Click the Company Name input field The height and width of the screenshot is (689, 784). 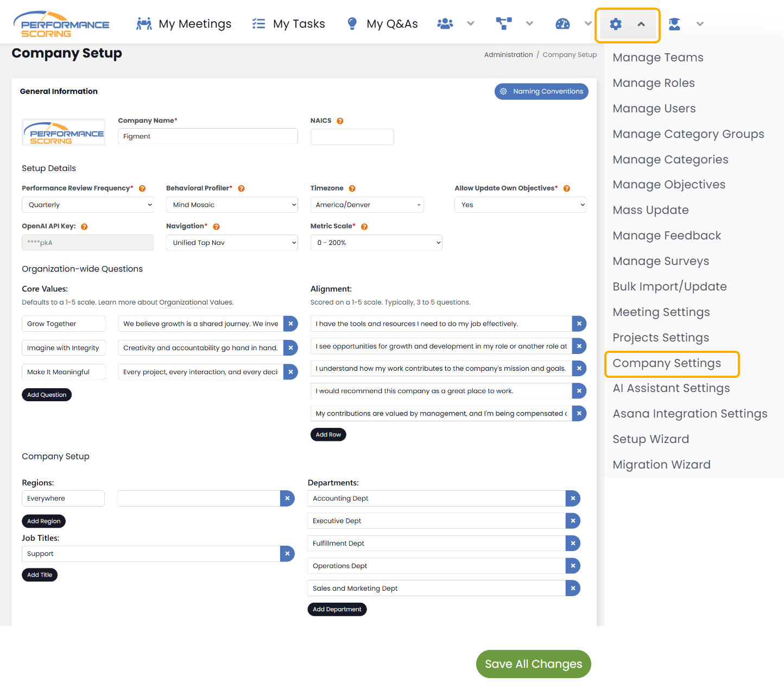click(207, 136)
